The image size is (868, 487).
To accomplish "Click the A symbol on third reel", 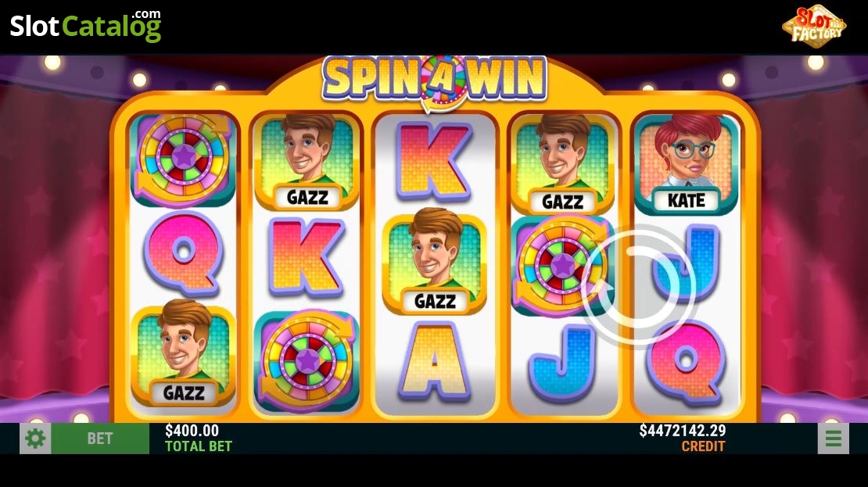I will (x=435, y=361).
